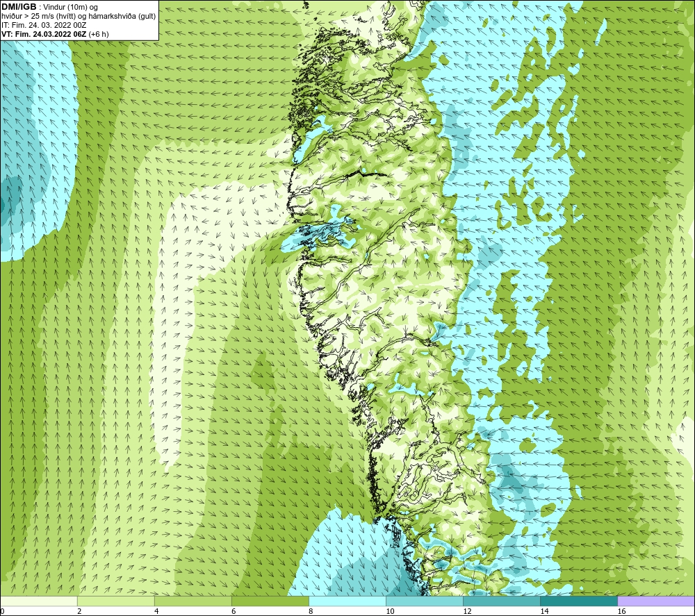This screenshot has height=616, width=695.
Task: Click the dark teal 14–16 legend swatch
Action: 579,601
